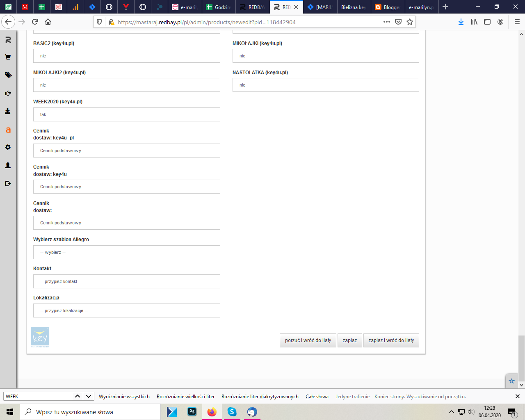The height and width of the screenshot is (420, 525).
Task: Expand the 'Wybierz szablon Allegro' dropdown
Action: click(126, 252)
